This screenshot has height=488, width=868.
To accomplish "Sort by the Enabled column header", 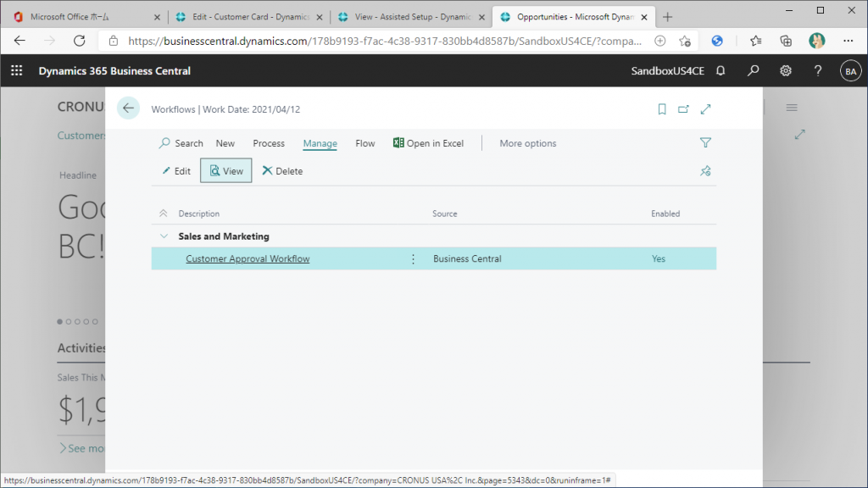I will click(x=665, y=213).
